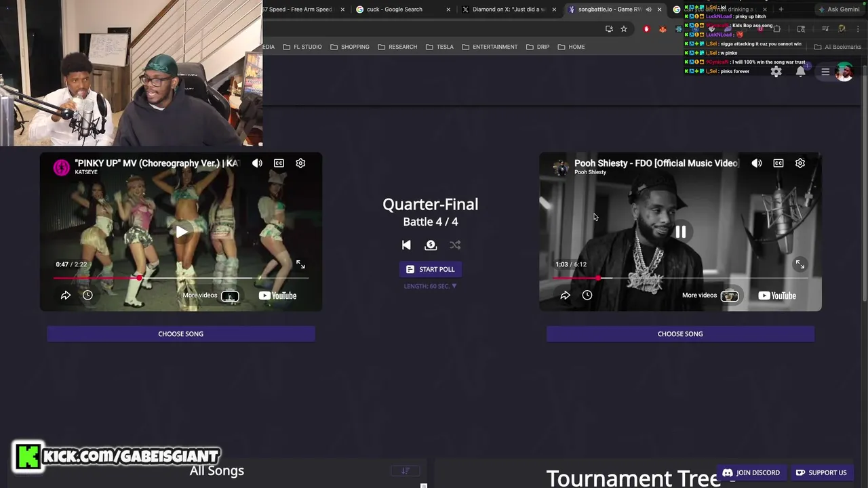Go back to the previous battle

click(406, 245)
